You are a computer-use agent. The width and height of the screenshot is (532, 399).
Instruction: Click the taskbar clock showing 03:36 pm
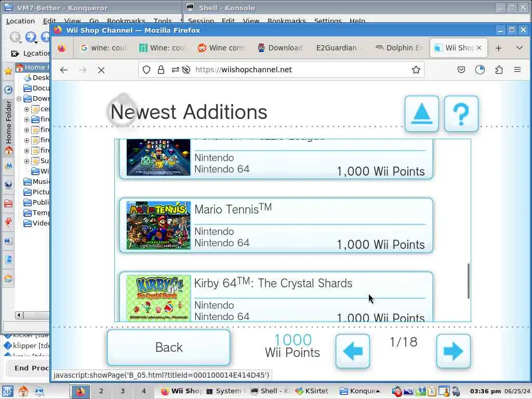click(x=485, y=391)
